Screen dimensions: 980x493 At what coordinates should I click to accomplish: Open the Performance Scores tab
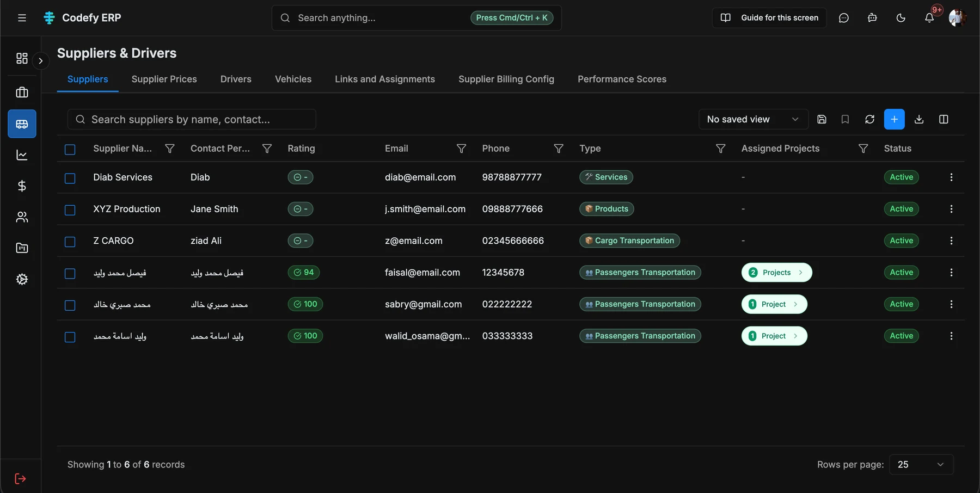click(622, 79)
